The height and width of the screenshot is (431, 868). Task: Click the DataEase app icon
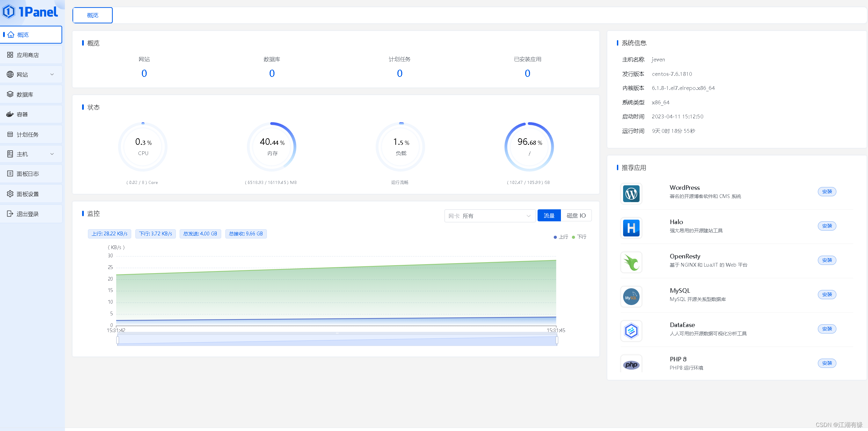(631, 331)
